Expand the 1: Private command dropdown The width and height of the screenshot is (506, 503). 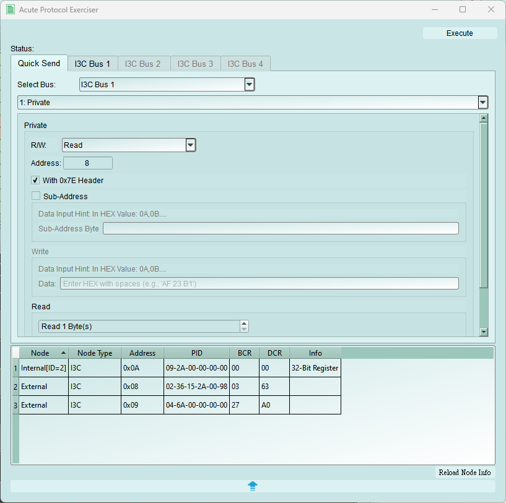(483, 102)
